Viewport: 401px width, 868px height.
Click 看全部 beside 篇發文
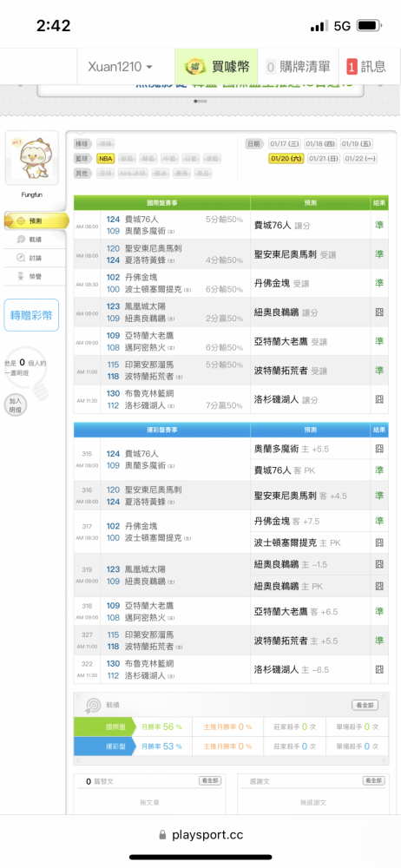tap(210, 780)
